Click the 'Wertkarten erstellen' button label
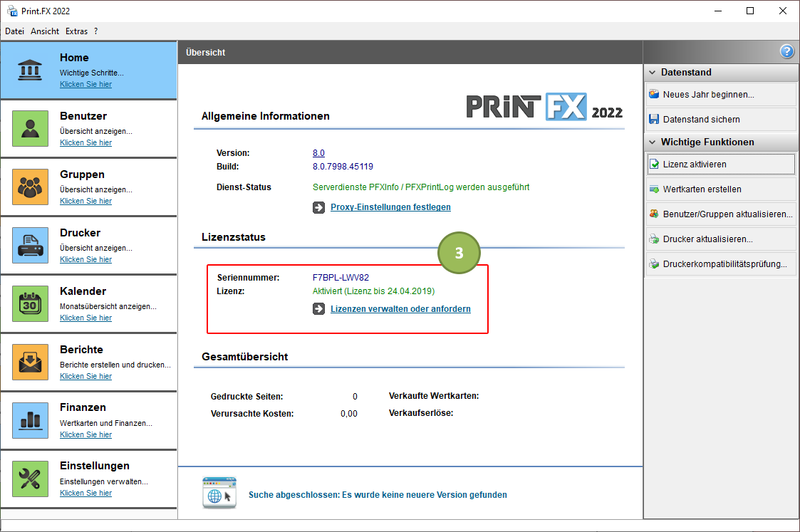Image resolution: width=800 pixels, height=532 pixels. [702, 189]
